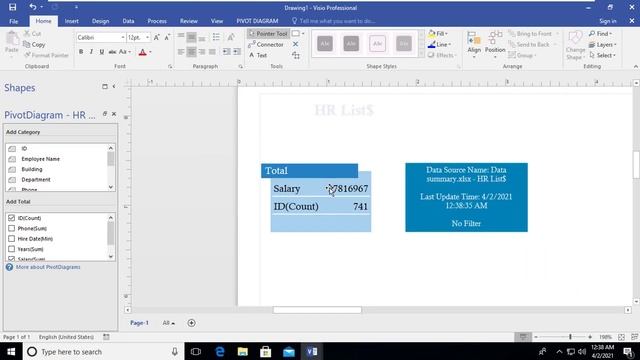Screen dimensions: 640x360
Task: Close the PivotDiagram panel
Action: click(x=114, y=114)
